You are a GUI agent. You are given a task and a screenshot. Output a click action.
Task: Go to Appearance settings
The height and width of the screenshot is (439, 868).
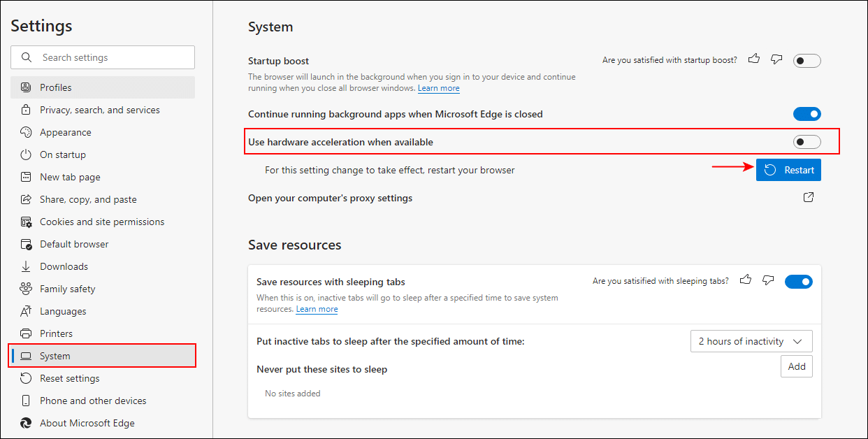pyautogui.click(x=103, y=132)
